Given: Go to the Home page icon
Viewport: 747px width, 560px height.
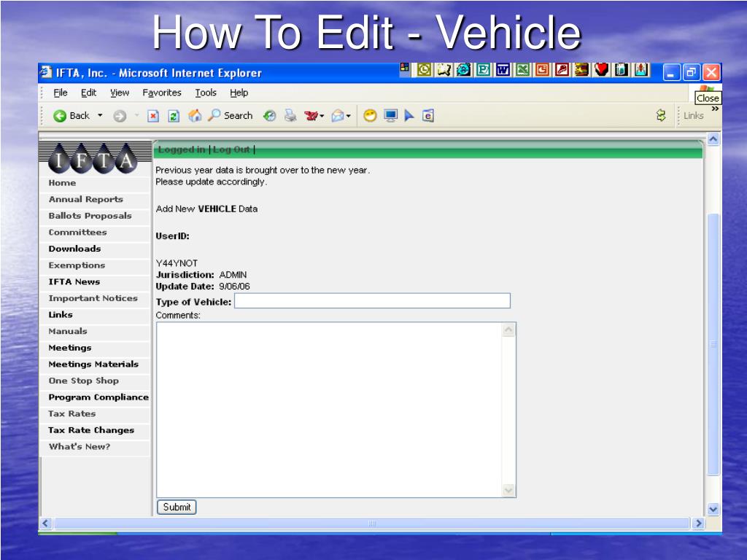Looking at the screenshot, I should [x=195, y=115].
